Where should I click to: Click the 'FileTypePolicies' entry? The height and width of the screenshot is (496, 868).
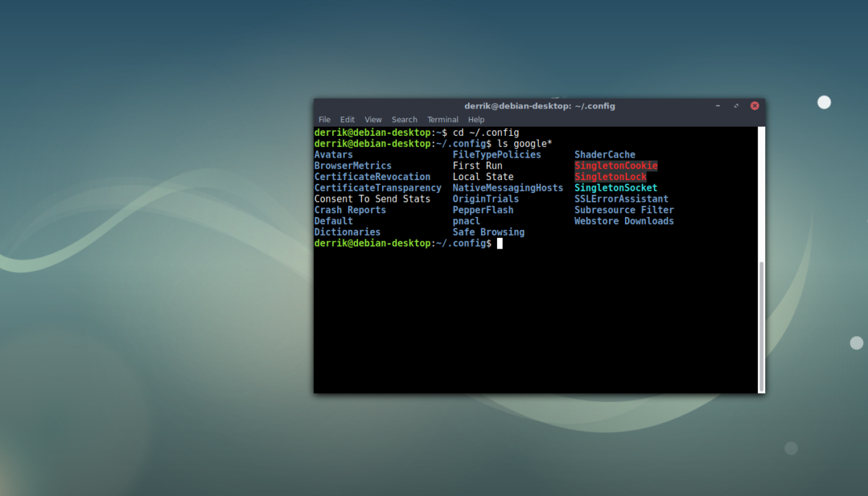coord(497,155)
